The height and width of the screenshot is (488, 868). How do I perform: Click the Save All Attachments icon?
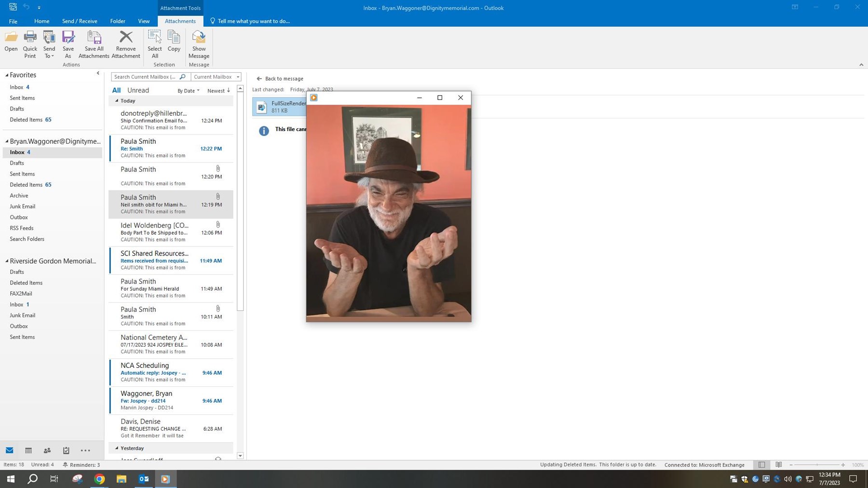[94, 38]
